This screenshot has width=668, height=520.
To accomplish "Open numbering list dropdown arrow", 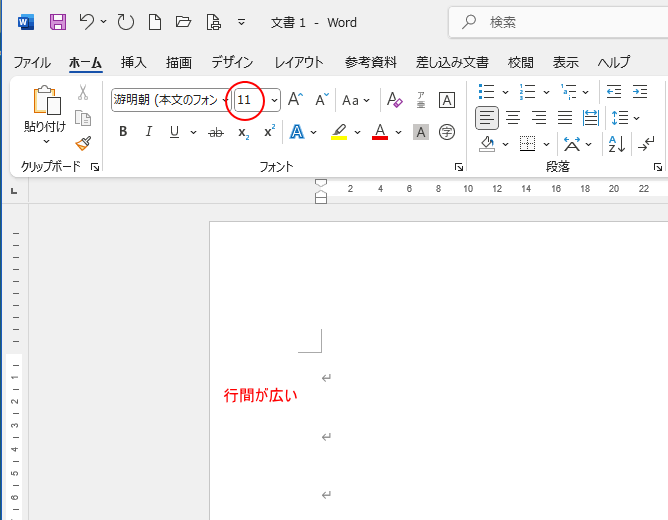I will tap(546, 92).
